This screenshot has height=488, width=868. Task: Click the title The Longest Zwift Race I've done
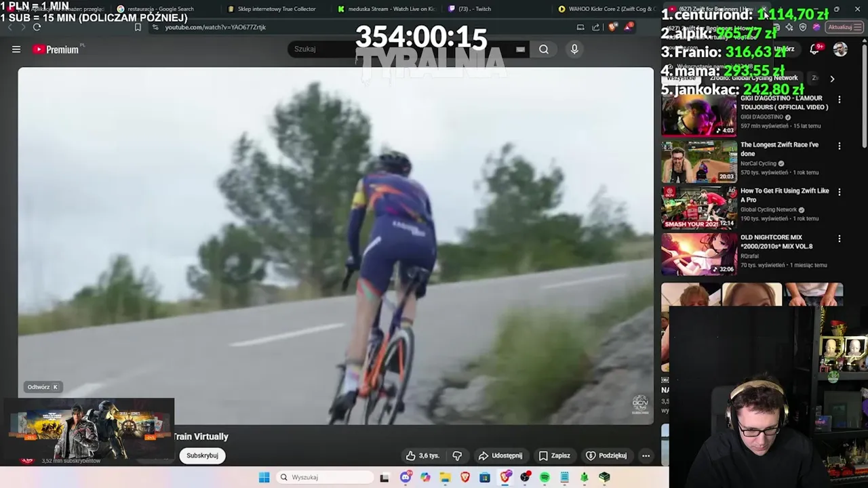[x=779, y=149]
